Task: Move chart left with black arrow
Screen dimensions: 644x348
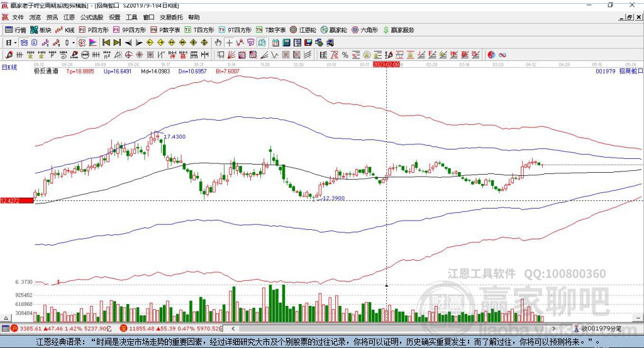Action: pyautogui.click(x=128, y=43)
